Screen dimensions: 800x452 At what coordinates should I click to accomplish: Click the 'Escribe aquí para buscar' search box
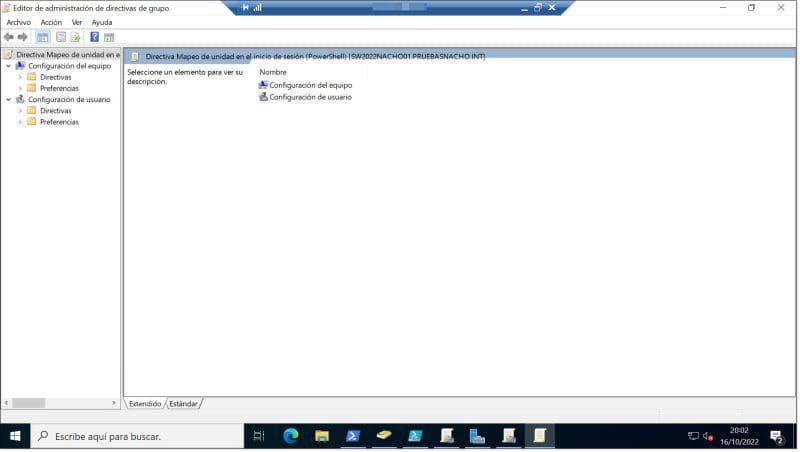point(137,436)
